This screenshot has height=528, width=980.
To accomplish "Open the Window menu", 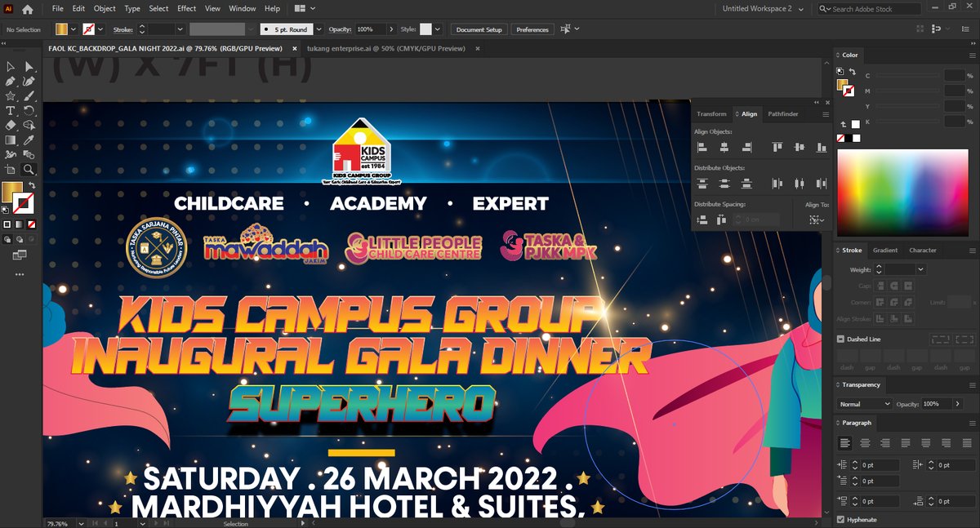I will 243,9.
